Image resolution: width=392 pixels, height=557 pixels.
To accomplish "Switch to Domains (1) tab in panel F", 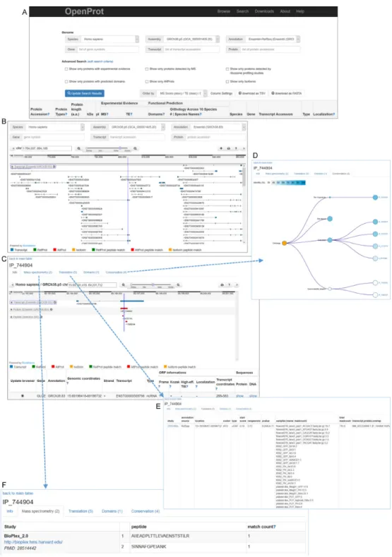I will click(x=112, y=511).
